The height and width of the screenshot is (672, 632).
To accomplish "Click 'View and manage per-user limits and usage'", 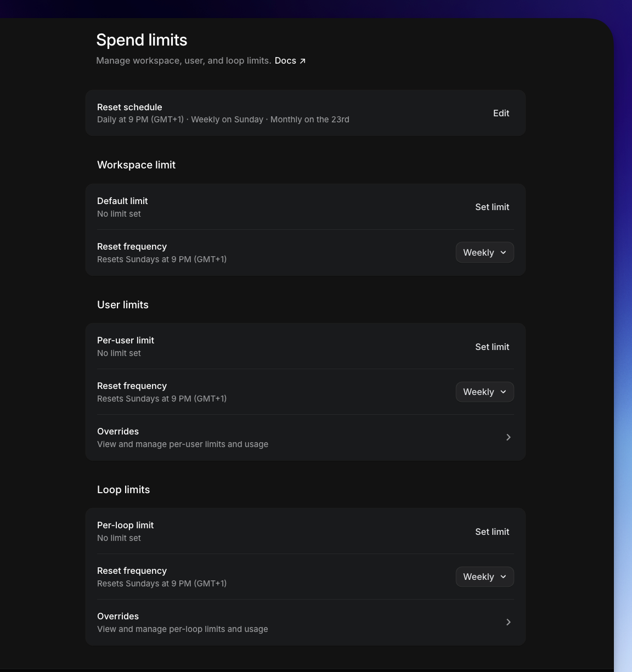I will click(183, 444).
